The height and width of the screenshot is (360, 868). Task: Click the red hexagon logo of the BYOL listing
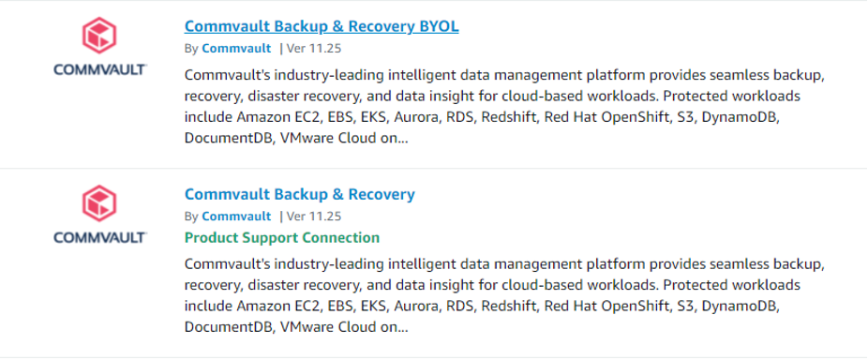click(x=99, y=36)
